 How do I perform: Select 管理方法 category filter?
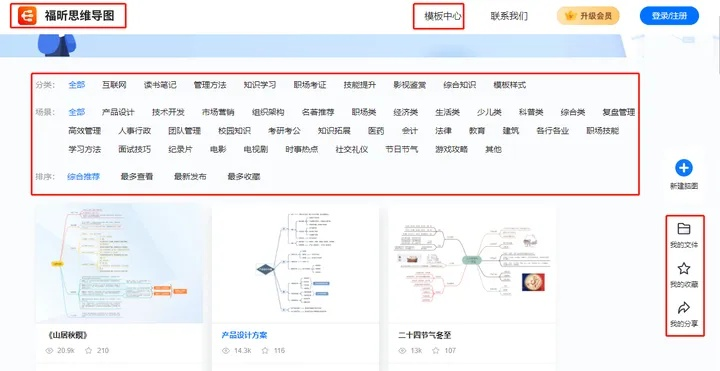point(210,85)
